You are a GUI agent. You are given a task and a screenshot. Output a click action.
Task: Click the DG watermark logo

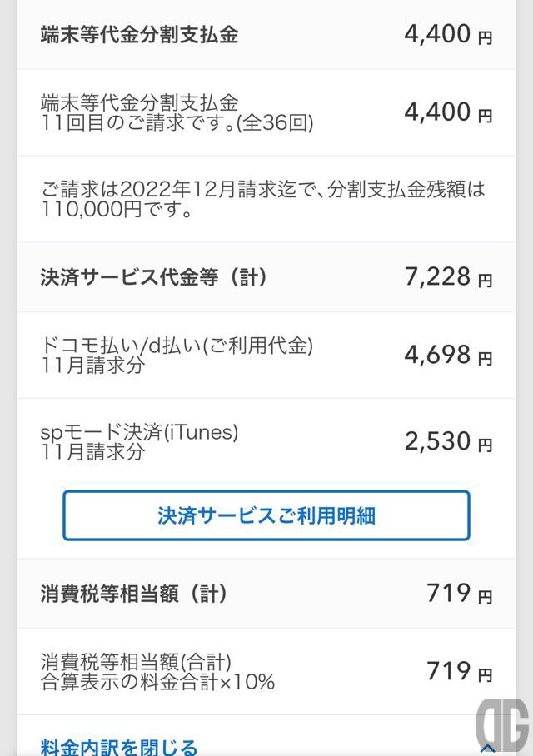502,725
